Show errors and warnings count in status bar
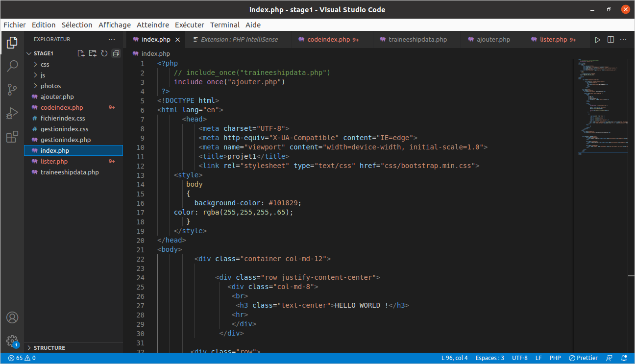Screen dimensions: 635x364 click(x=22, y=358)
